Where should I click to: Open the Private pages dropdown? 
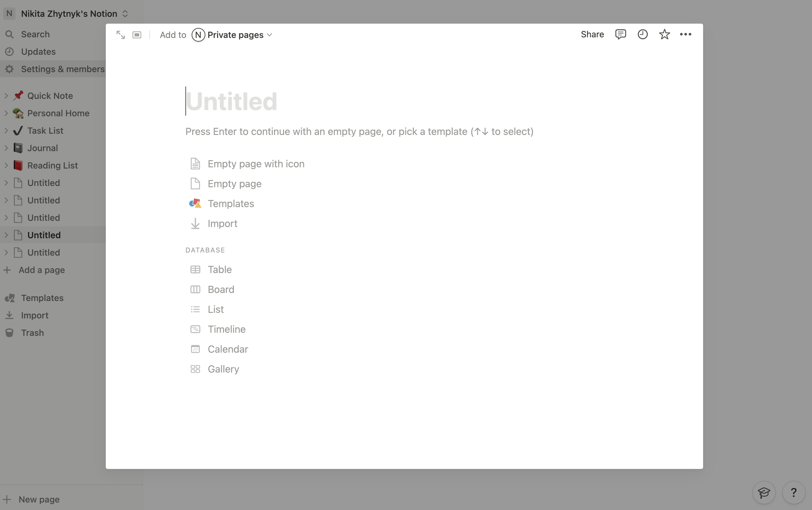click(232, 35)
